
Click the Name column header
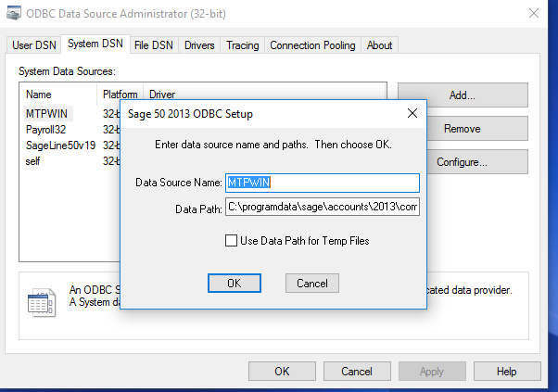58,95
